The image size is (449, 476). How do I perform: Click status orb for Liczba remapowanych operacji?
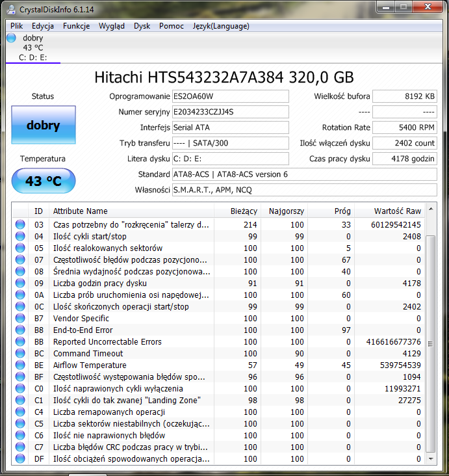20,412
